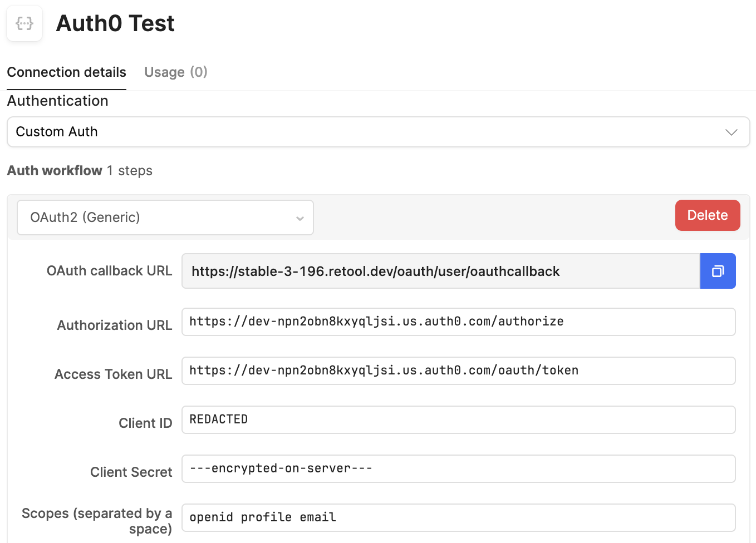Screen dimensions: 756x543
Task: Click the Auth workflow 1 steps label
Action: (x=80, y=171)
